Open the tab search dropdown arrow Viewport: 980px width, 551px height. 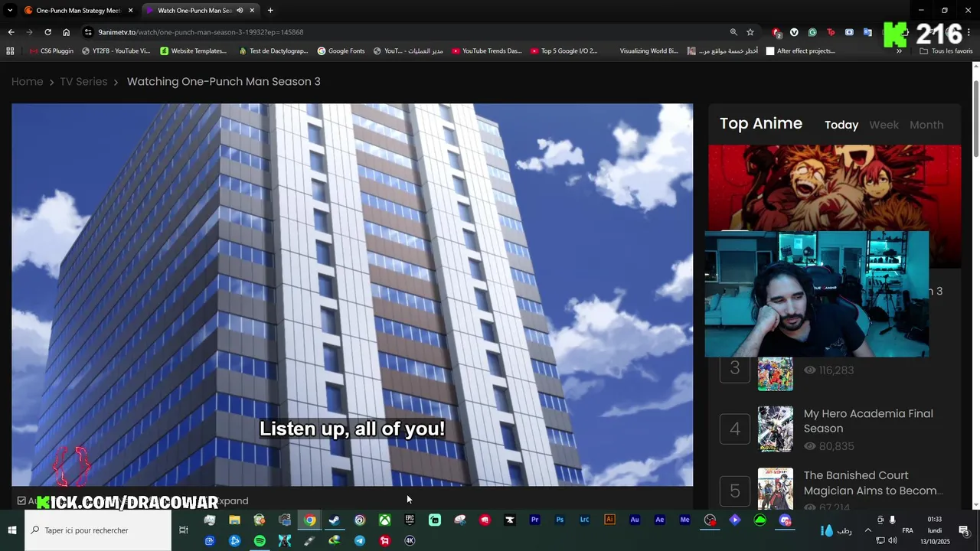pyautogui.click(x=10, y=11)
